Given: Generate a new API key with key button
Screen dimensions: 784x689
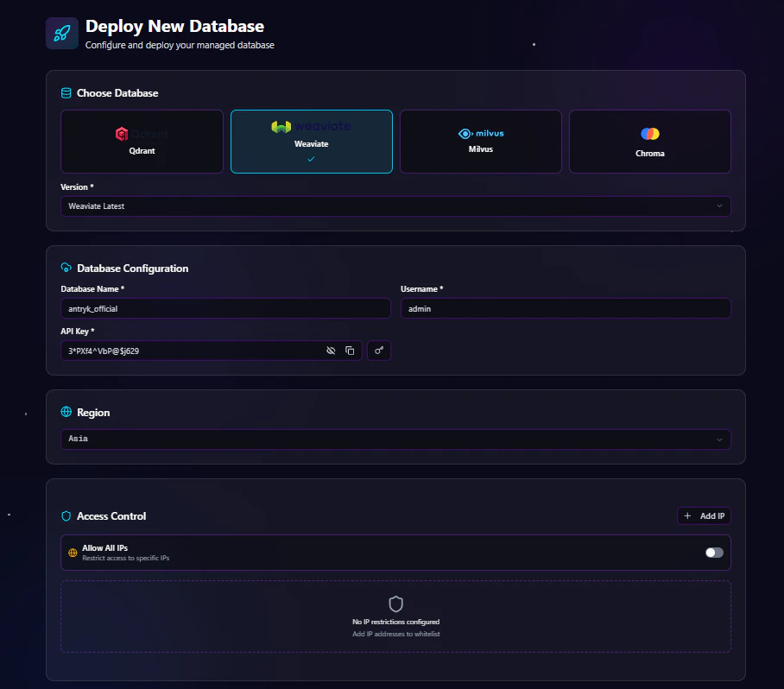Looking at the screenshot, I should point(379,351).
